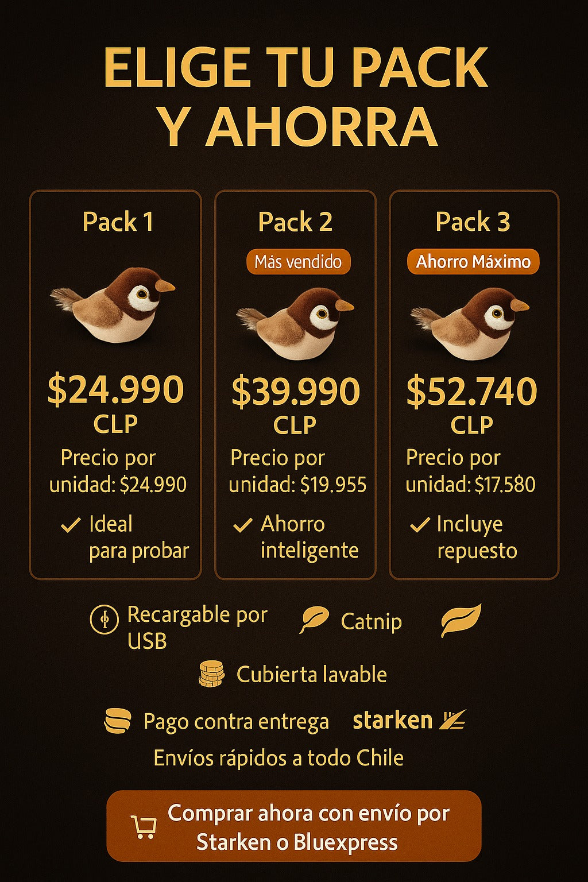Click the leaf icon beside Catnip
The width and height of the screenshot is (588, 882).
[314, 620]
